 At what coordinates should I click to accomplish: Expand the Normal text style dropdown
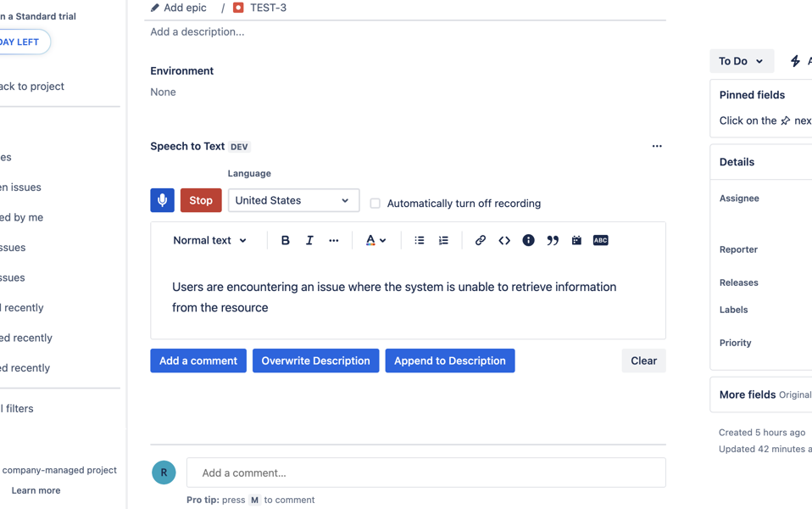click(209, 241)
